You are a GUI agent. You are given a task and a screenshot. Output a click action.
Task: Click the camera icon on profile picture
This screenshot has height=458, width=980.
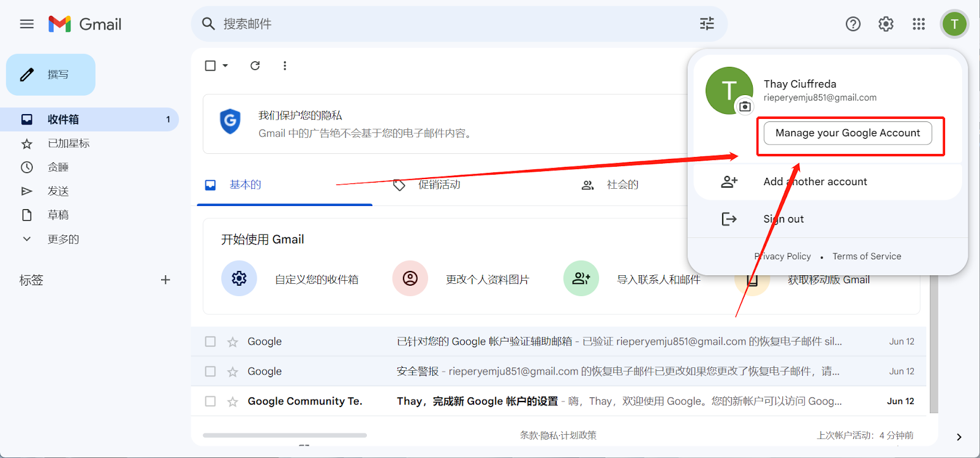tap(745, 107)
